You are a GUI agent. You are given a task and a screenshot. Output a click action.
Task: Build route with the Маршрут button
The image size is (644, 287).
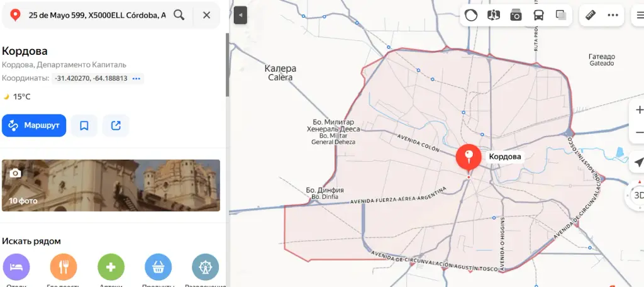(34, 125)
